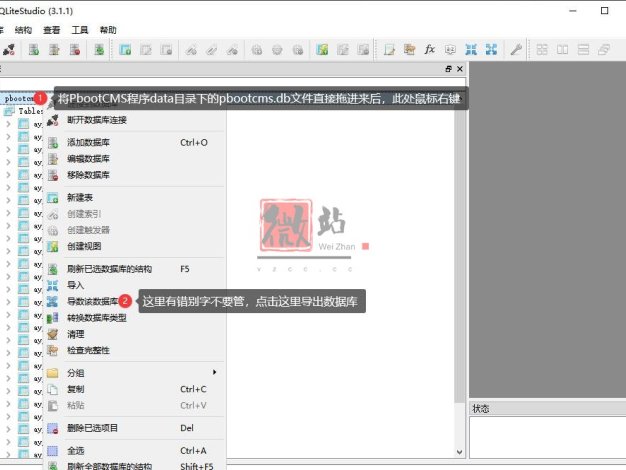Image resolution: width=626 pixels, height=470 pixels.
Task: Click the edit table toolbar icon
Action: point(146,50)
